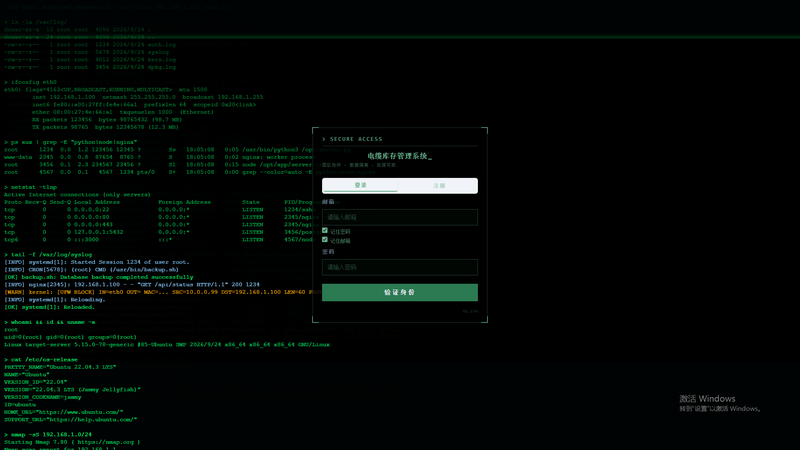Click the orange WARN kernel UFW BLOCK line
Image resolution: width=800 pixels, height=450 pixels.
coord(163,292)
